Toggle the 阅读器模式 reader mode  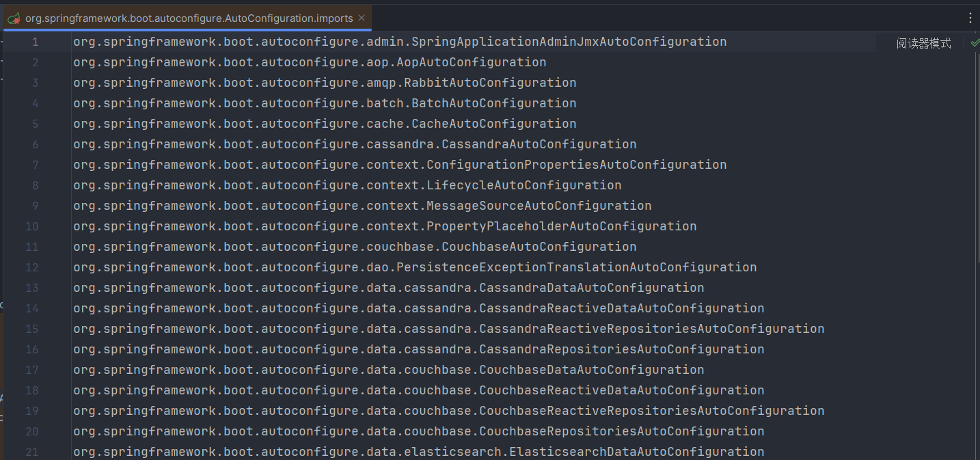(x=923, y=43)
